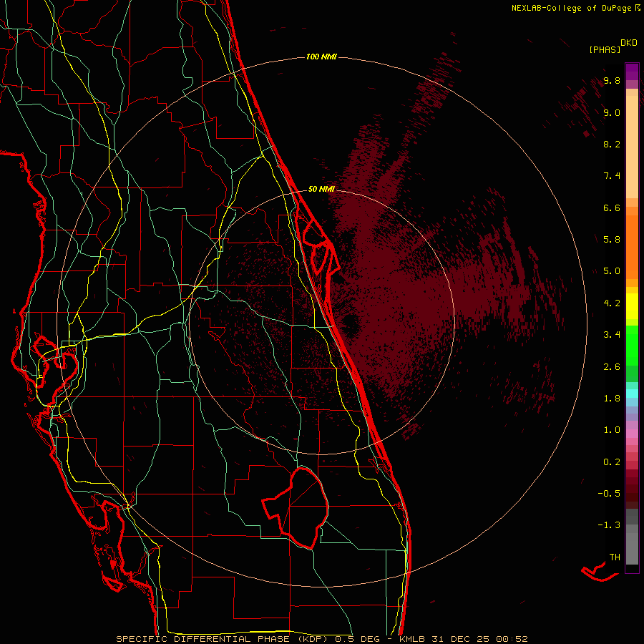
Task: Click the SPECIFIC DIFFERENTIAL PHASE (KDP) caption
Action: (224, 639)
